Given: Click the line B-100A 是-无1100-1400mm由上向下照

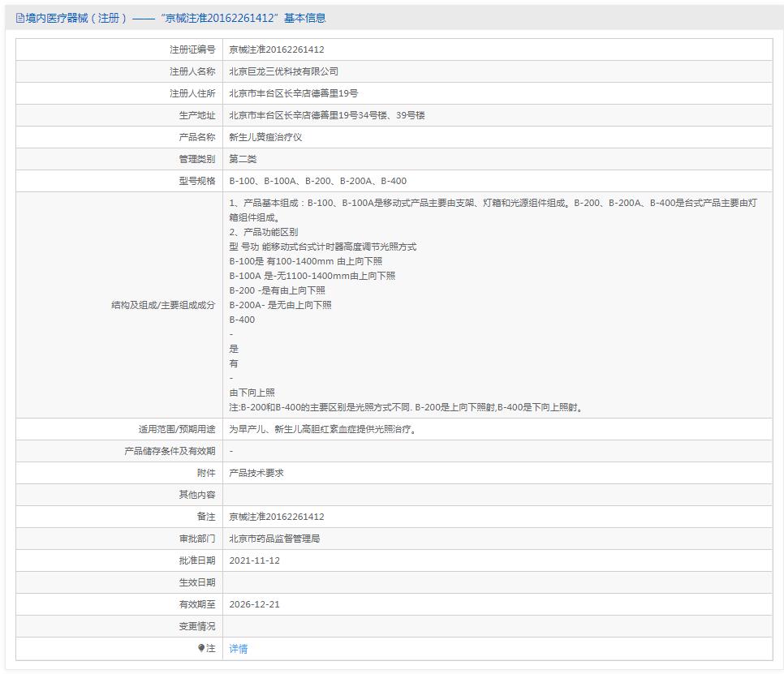Looking at the screenshot, I should [x=312, y=276].
